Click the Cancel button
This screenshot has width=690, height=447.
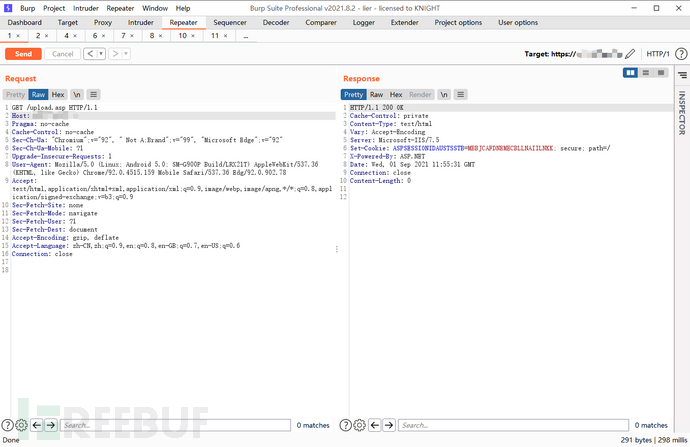tap(62, 54)
